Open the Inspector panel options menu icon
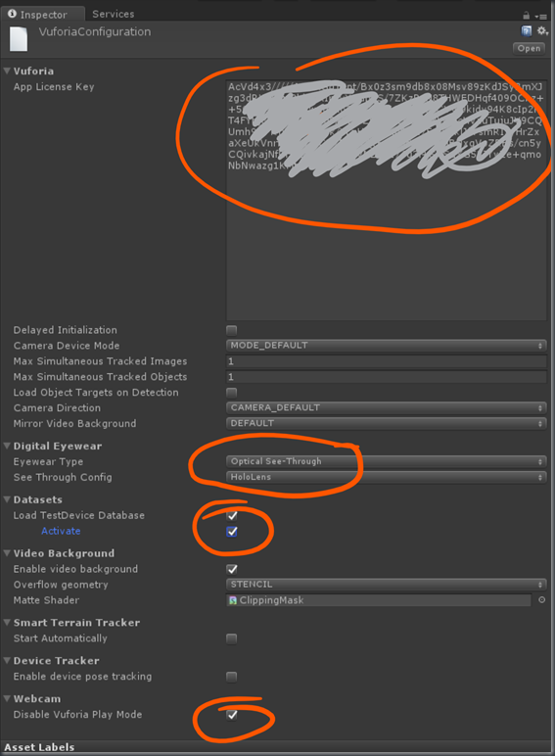This screenshot has width=555, height=756. (541, 16)
